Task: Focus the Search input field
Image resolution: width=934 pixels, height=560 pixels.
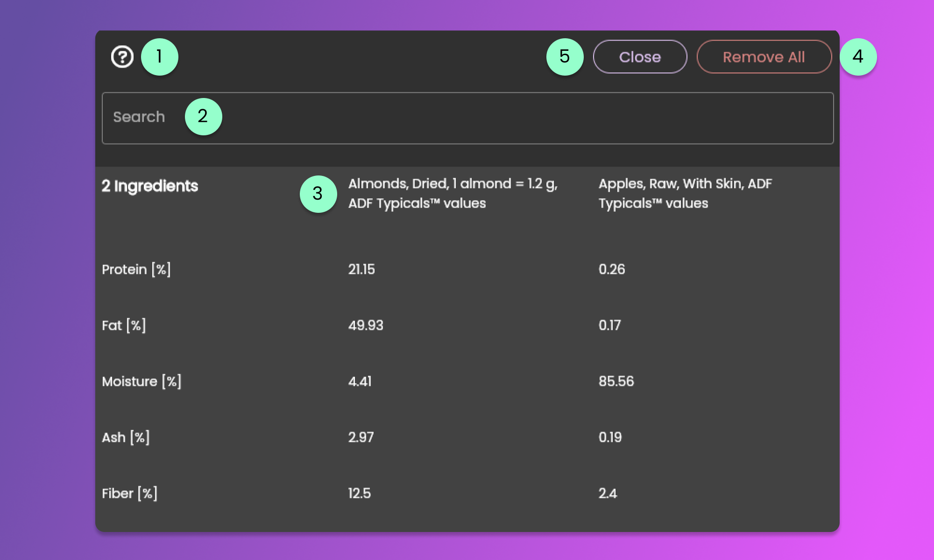Action: pyautogui.click(x=467, y=118)
